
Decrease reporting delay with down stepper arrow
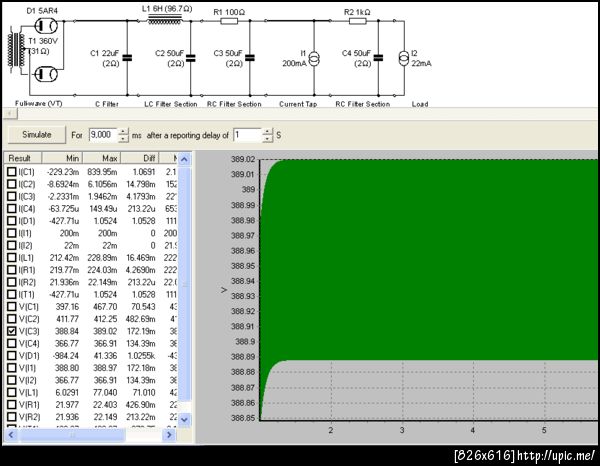tap(267, 138)
